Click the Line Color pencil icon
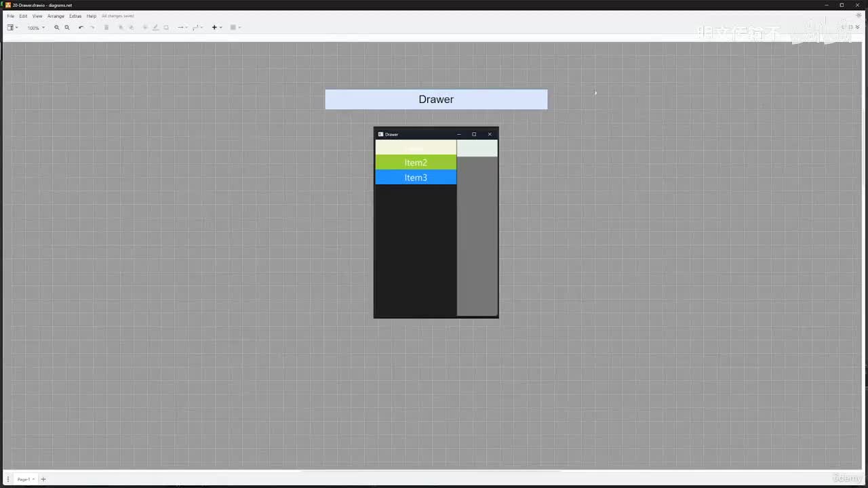 click(155, 28)
